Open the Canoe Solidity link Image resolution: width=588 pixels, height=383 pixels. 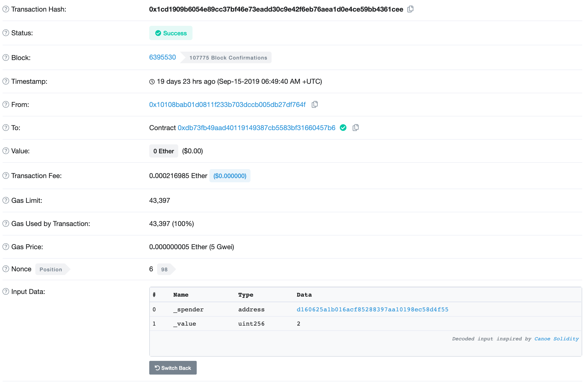pos(556,339)
